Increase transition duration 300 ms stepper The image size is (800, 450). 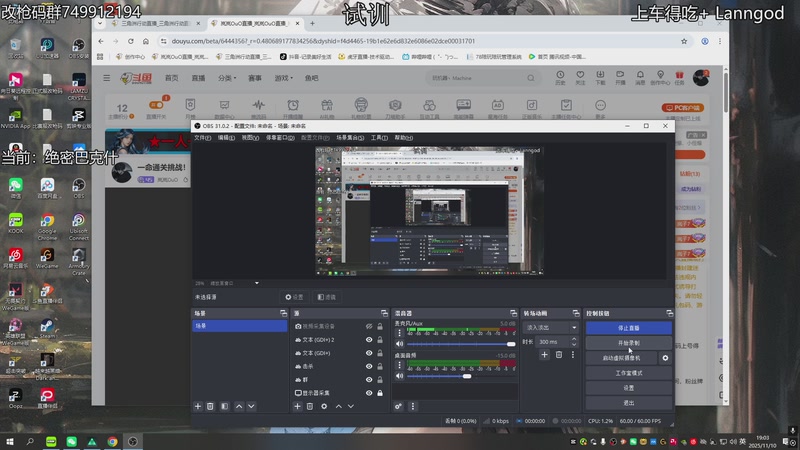[574, 339]
